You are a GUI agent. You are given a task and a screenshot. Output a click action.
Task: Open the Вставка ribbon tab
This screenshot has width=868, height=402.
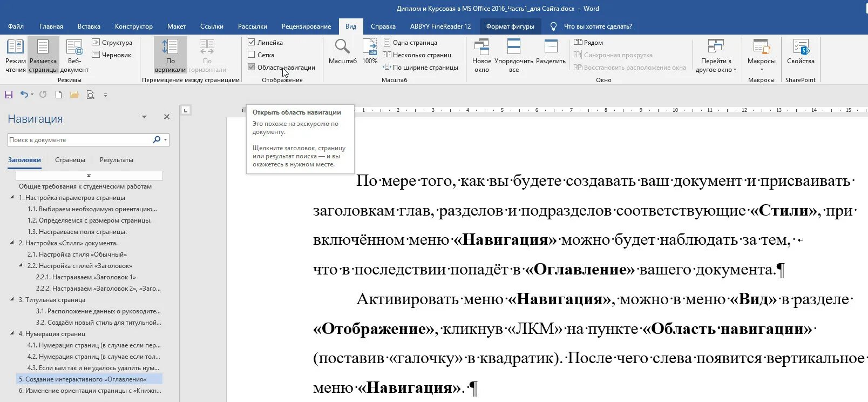(89, 26)
